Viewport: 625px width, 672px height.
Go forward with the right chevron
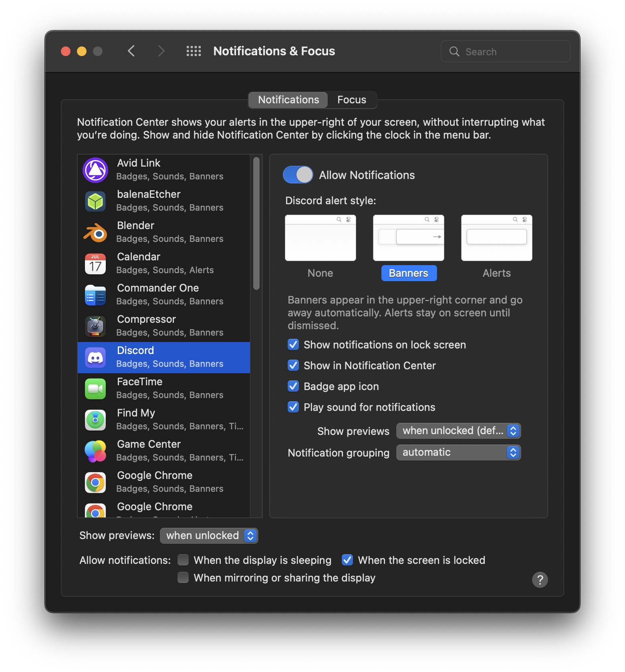(x=161, y=51)
